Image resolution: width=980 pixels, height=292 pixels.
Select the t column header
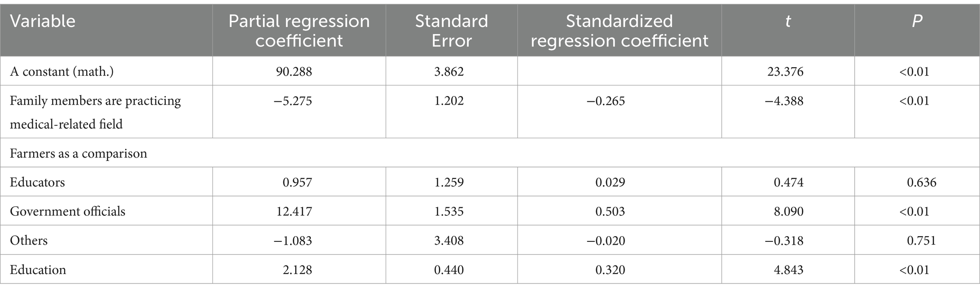(x=788, y=21)
